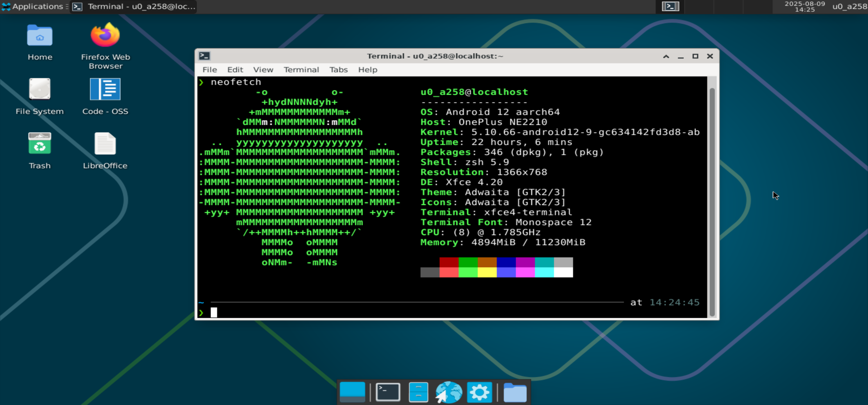Open web browser globe icon in dock
Image resolution: width=868 pixels, height=405 pixels.
click(448, 392)
